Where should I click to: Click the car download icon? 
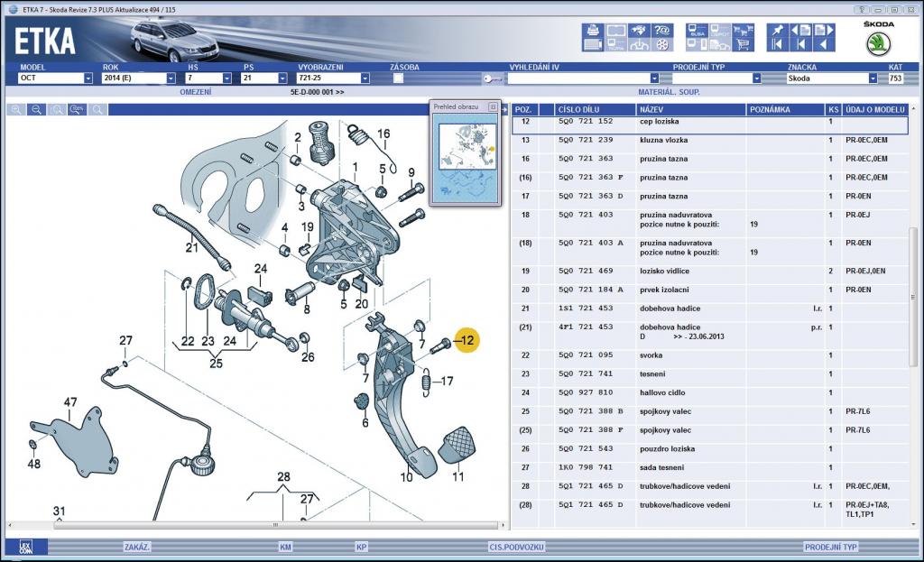click(640, 44)
